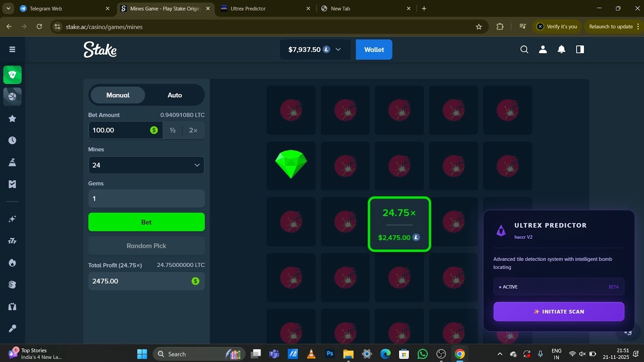The height and width of the screenshot is (362, 644).
Task: Open Top Stories news widget
Action: 34,353
